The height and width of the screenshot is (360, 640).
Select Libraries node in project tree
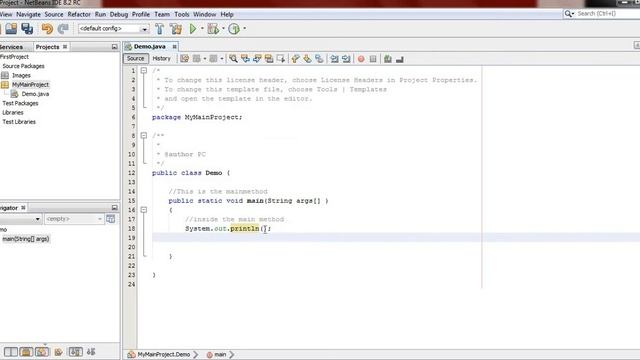pyautogui.click(x=13, y=113)
